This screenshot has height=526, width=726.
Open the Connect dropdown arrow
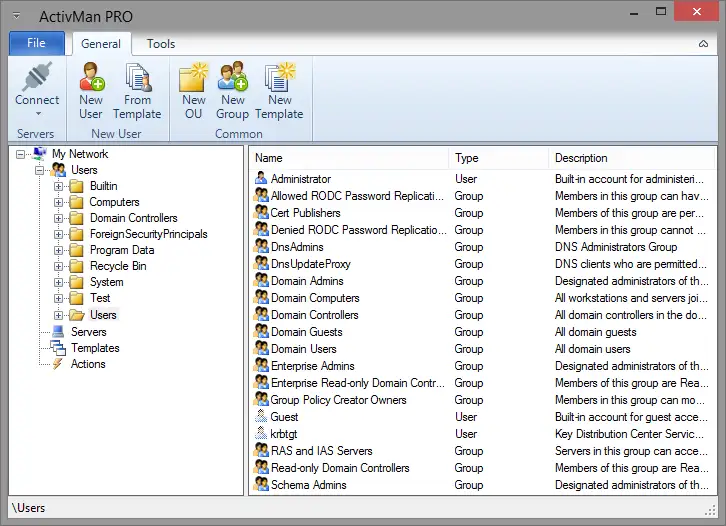point(38,113)
